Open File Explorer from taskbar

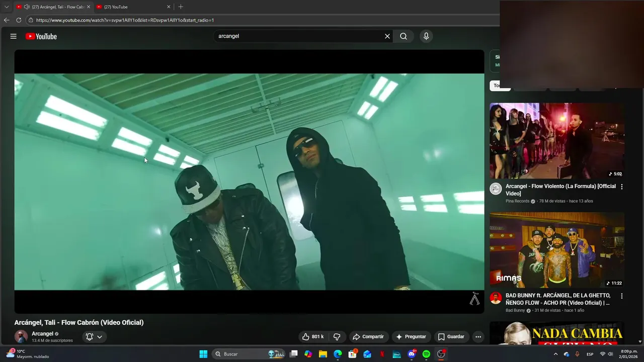point(323,354)
